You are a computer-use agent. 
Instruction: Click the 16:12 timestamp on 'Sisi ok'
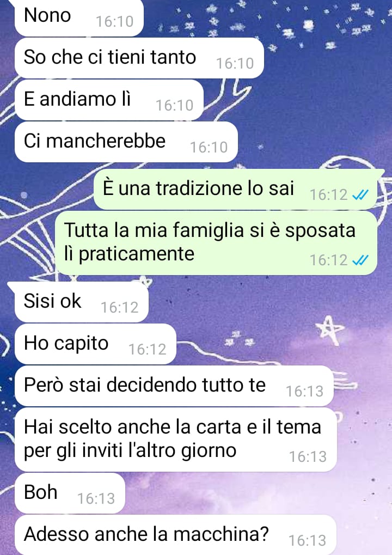click(x=120, y=308)
